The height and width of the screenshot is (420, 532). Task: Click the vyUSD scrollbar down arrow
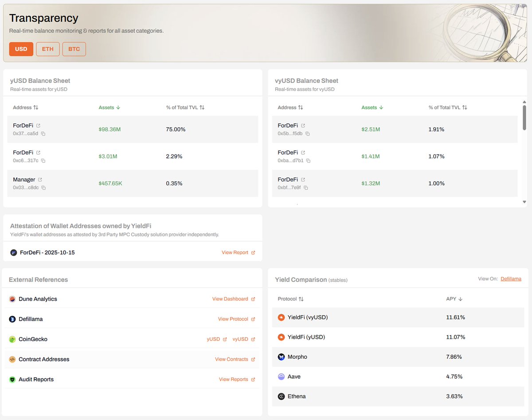(x=524, y=202)
